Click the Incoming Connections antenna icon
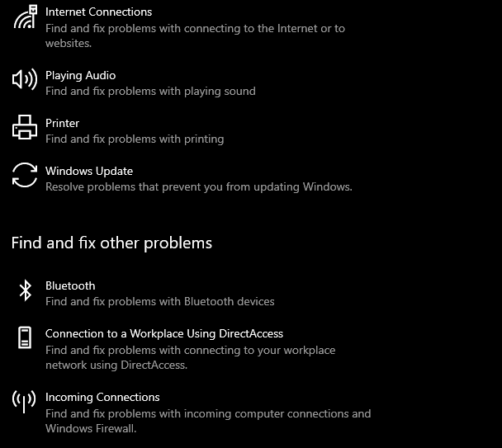The image size is (502, 448). (x=24, y=401)
